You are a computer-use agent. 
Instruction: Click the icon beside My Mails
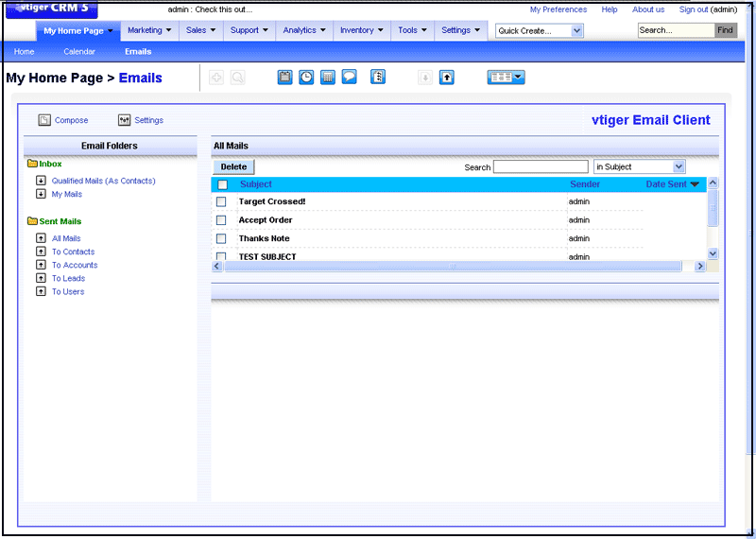click(42, 194)
